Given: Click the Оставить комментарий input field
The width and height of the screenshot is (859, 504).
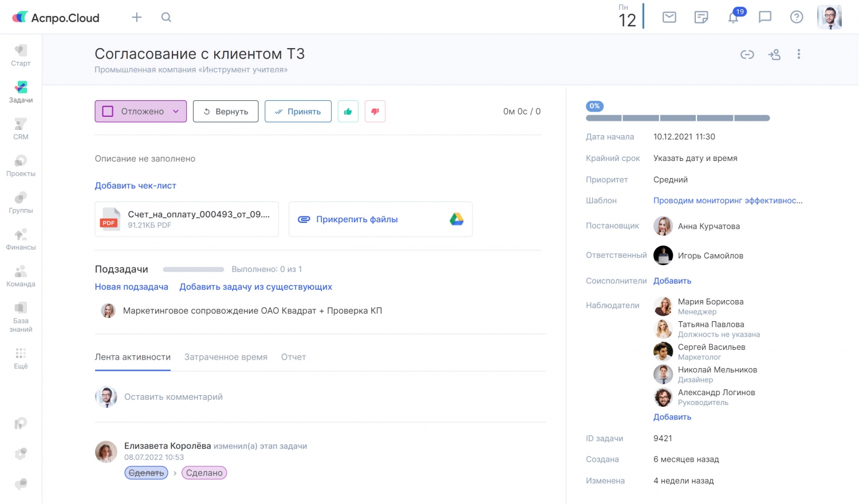Looking at the screenshot, I should [x=174, y=397].
